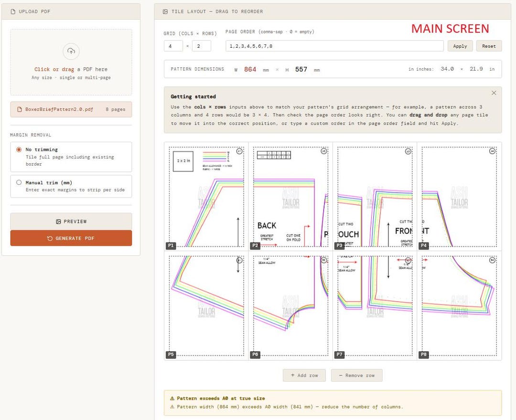This screenshot has width=516, height=420.
Task: Click the pattern width value 864
Action: coord(250,69)
